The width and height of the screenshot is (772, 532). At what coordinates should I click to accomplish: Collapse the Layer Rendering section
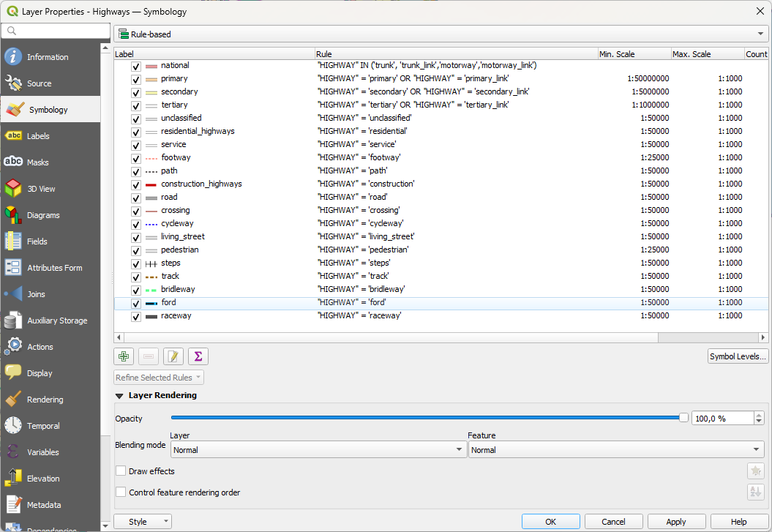(x=119, y=395)
